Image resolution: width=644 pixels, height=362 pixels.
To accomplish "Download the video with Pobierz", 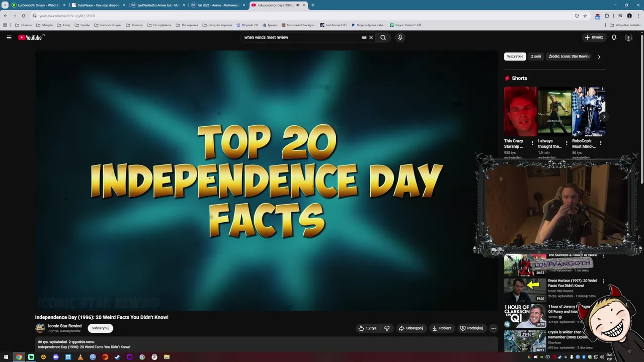I will tap(442, 328).
